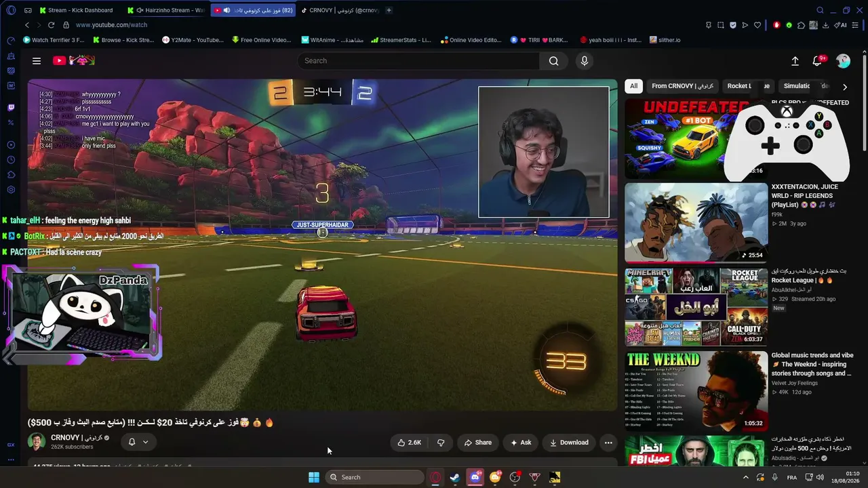Open the XXXTENTACION, Juice WRLD playlist thumbnail
The height and width of the screenshot is (488, 868).
click(x=696, y=222)
